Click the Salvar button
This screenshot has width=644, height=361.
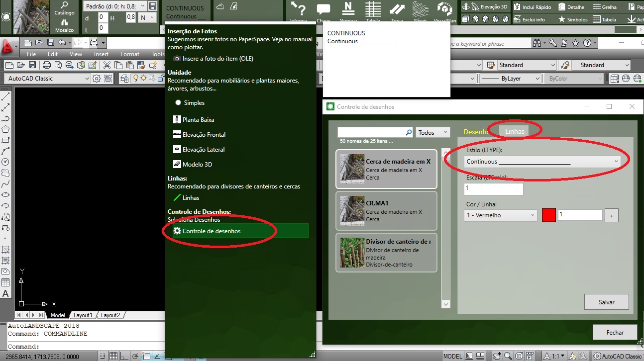pos(606,302)
